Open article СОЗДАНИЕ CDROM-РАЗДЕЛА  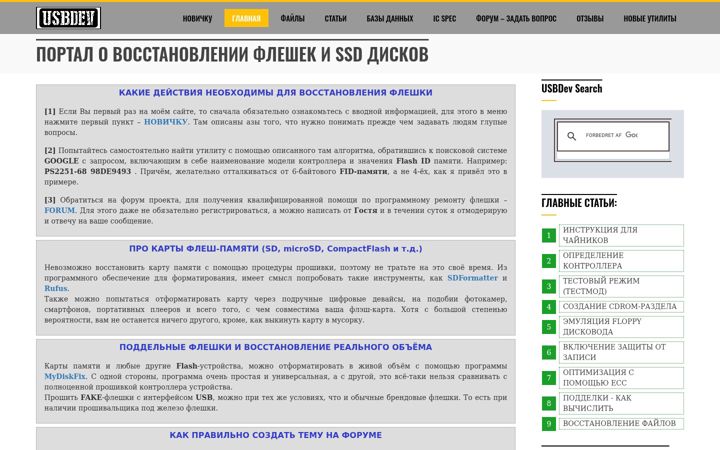click(x=621, y=306)
